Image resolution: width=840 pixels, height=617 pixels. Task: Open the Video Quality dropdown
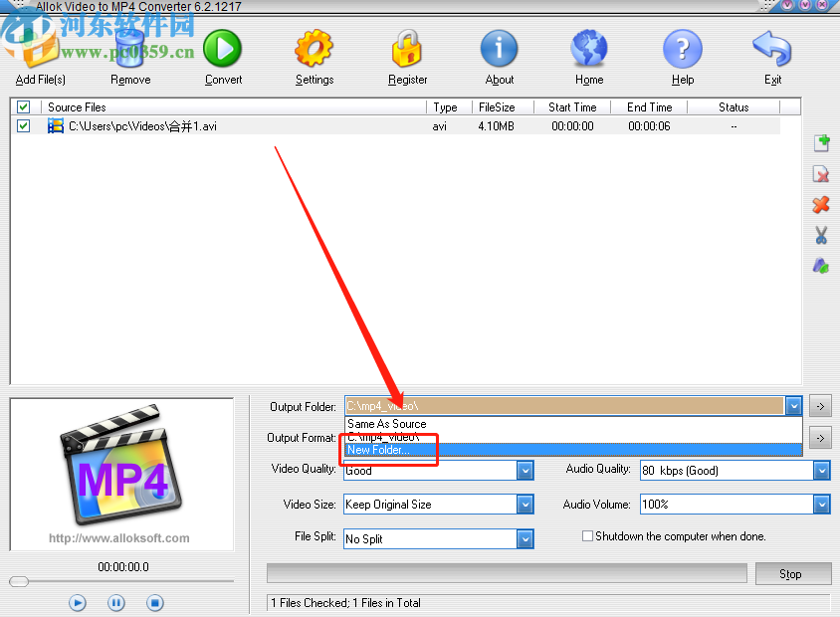(x=525, y=471)
